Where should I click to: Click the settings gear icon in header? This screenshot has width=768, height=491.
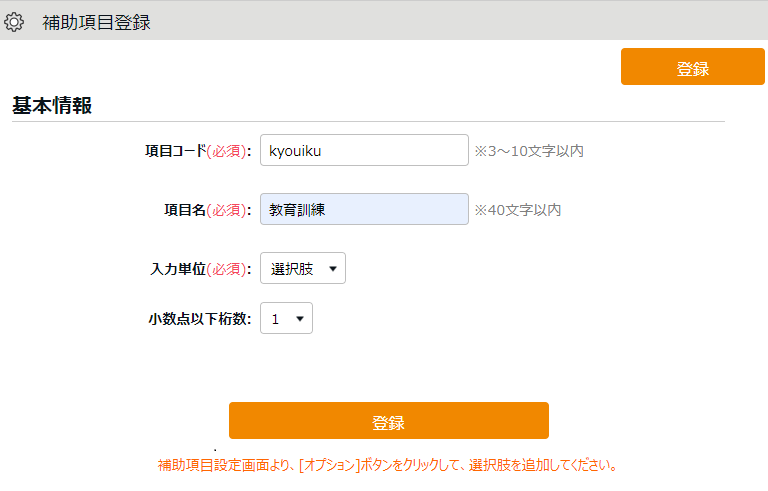14,22
